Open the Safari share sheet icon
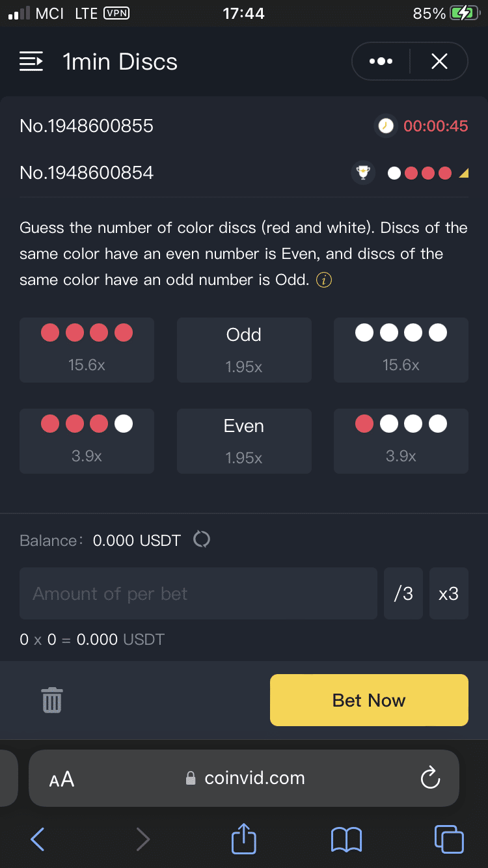This screenshot has height=868, width=488. 244,839
